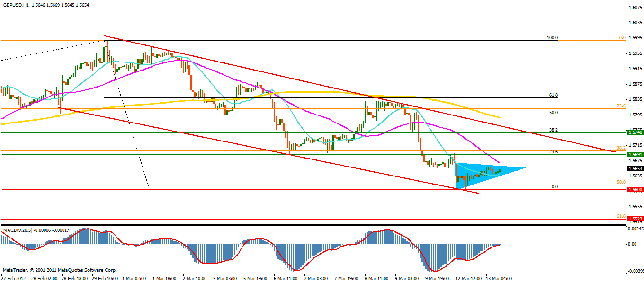Click the orange 23.6 label near 1.5835
This screenshot has width=644, height=282.
(x=621, y=106)
